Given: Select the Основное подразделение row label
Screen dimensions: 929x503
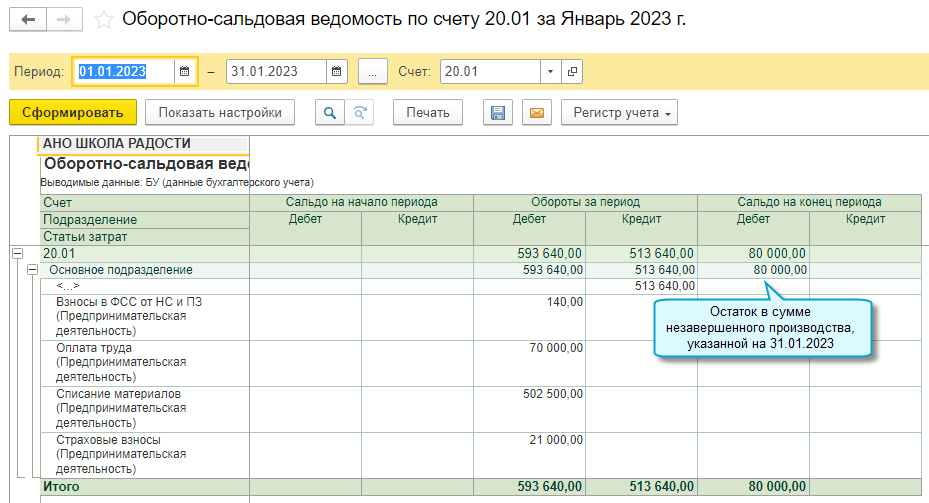Looking at the screenshot, I should click(121, 270).
